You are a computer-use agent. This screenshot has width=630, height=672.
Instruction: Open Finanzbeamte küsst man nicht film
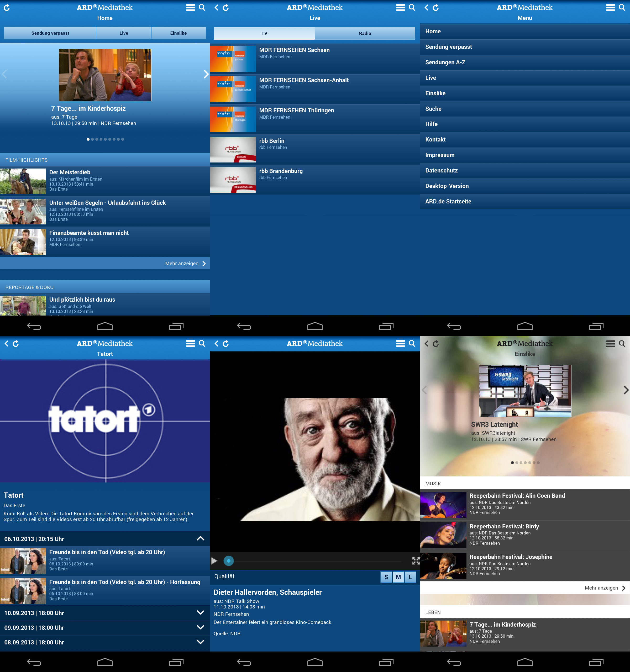point(105,242)
